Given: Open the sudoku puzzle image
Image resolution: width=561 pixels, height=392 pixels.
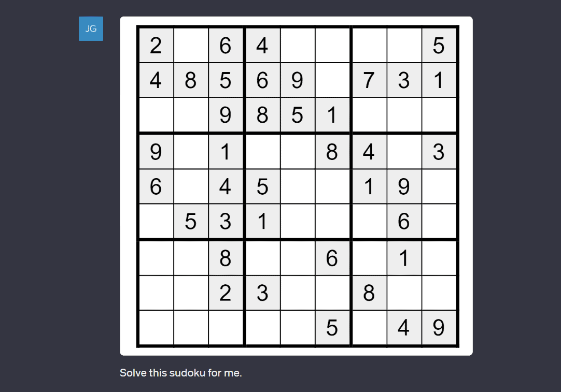Looking at the screenshot, I should tap(296, 186).
